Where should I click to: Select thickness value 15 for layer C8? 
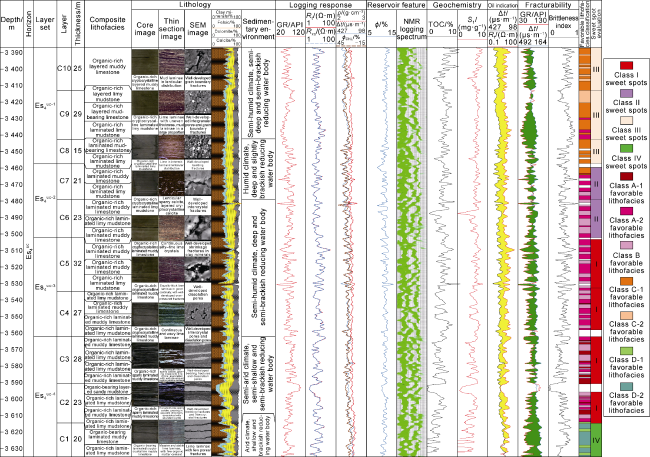click(78, 151)
